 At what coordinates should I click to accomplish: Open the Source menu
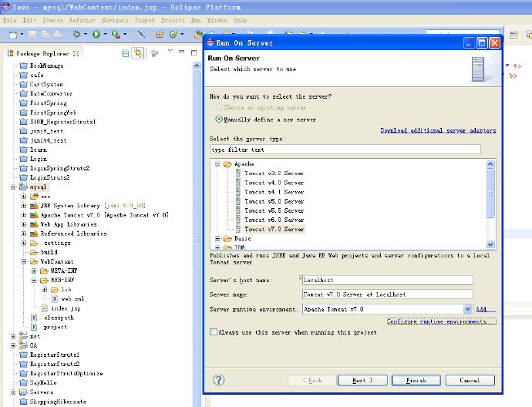pos(52,20)
